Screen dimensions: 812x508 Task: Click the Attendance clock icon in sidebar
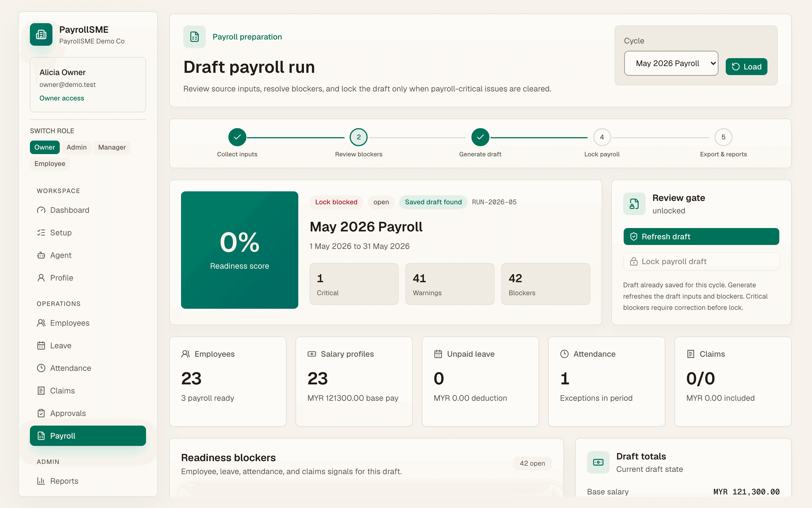pyautogui.click(x=41, y=368)
